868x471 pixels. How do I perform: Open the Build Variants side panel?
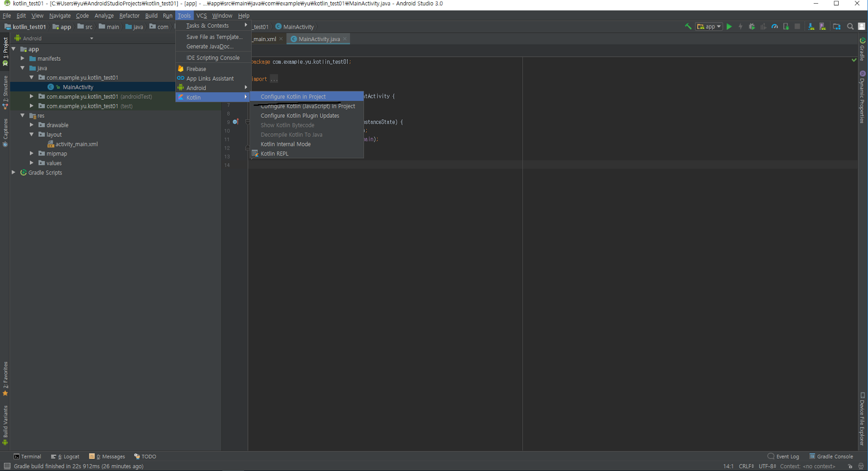click(x=5, y=425)
